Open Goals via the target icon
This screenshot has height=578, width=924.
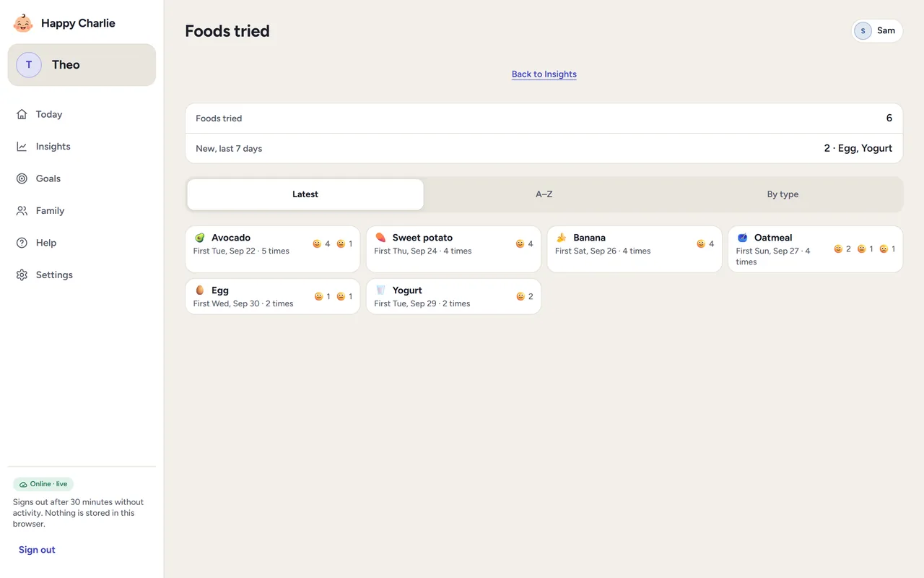pos(22,178)
